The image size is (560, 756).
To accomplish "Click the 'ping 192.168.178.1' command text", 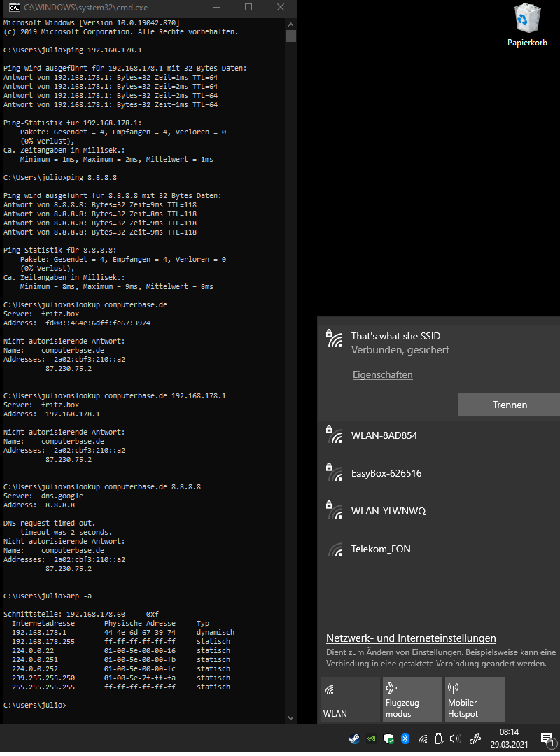I will [x=104, y=50].
